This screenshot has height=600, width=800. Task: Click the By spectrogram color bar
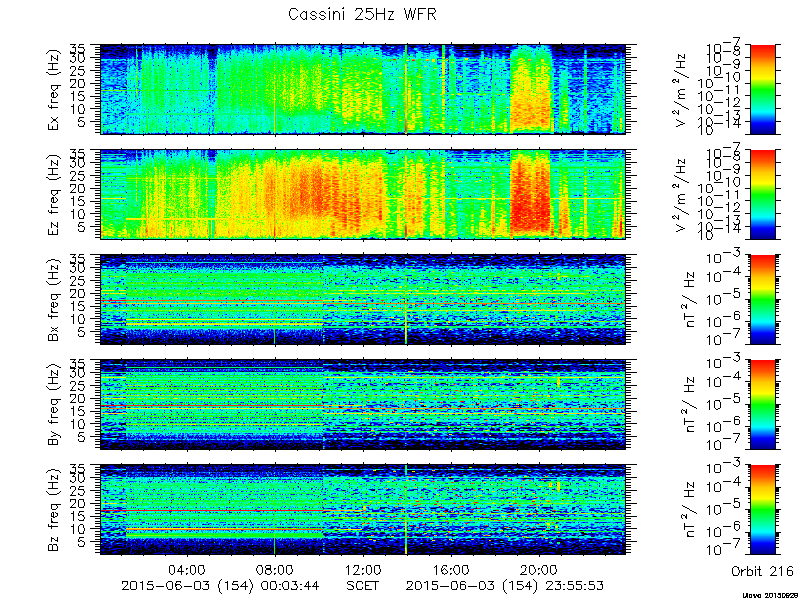tap(762, 405)
